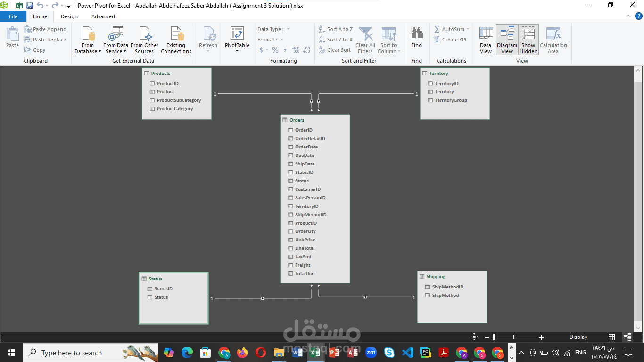Click Sort A to Z

pos(336,29)
